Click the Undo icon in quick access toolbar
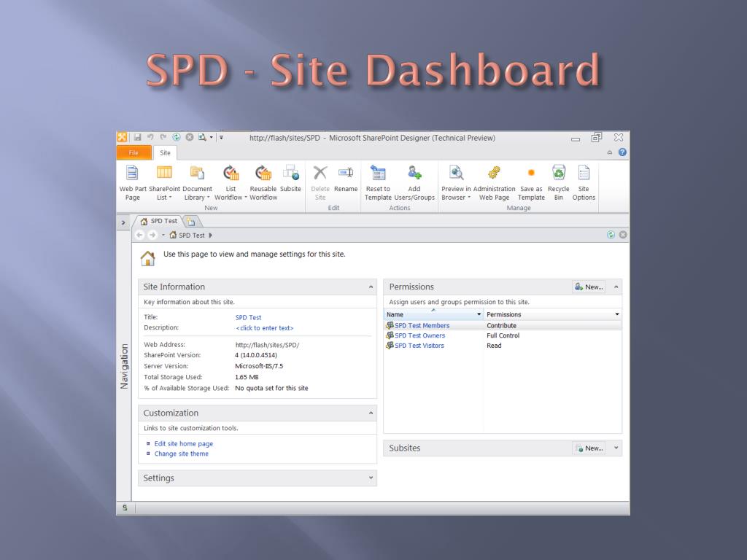 click(150, 137)
